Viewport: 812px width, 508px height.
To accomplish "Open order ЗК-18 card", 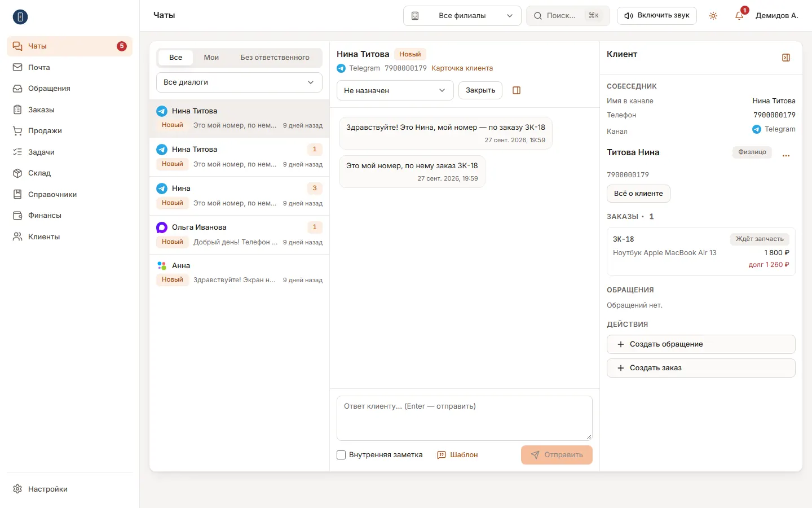I will click(701, 251).
